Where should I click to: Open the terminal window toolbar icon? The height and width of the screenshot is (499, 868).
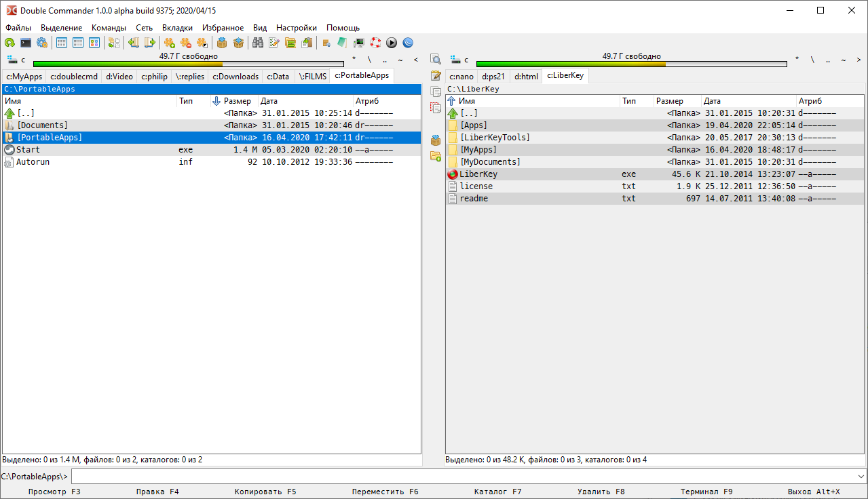tap(26, 43)
